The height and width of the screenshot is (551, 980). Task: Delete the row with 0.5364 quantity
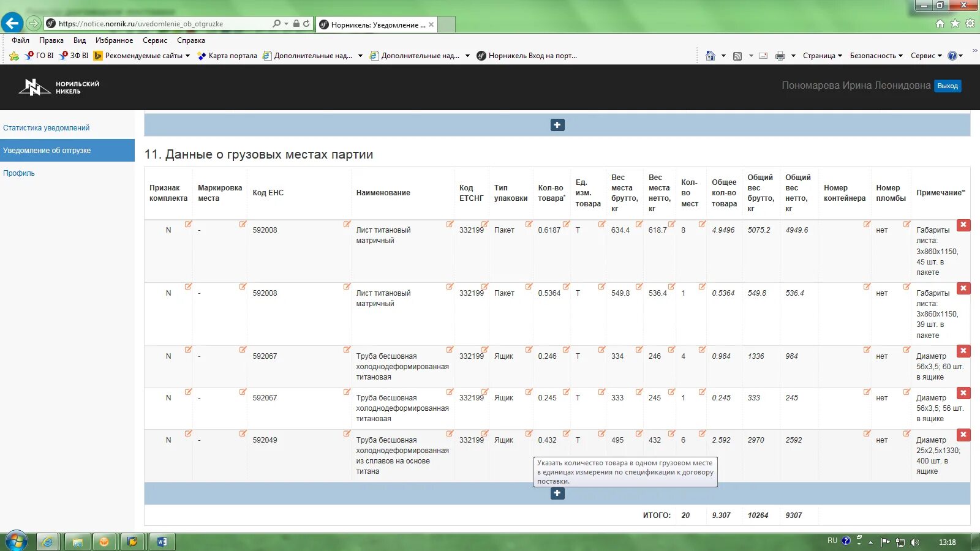(963, 288)
